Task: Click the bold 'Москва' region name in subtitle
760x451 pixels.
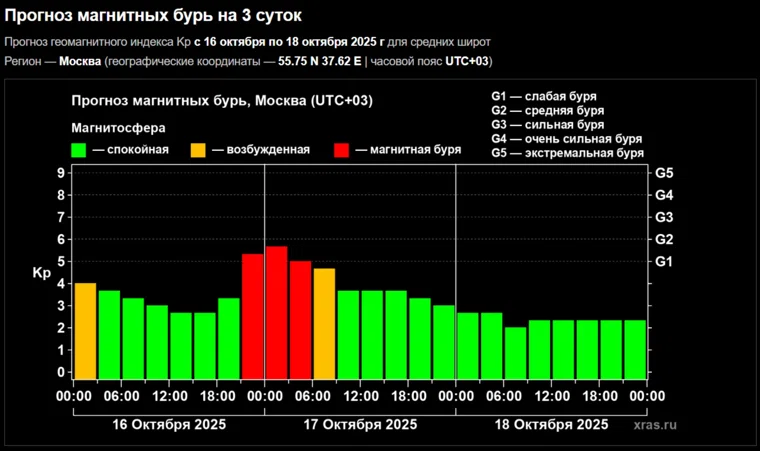Action: [x=80, y=61]
